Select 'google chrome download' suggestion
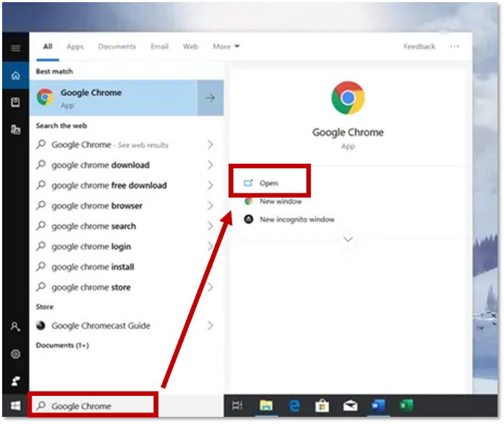 100,165
